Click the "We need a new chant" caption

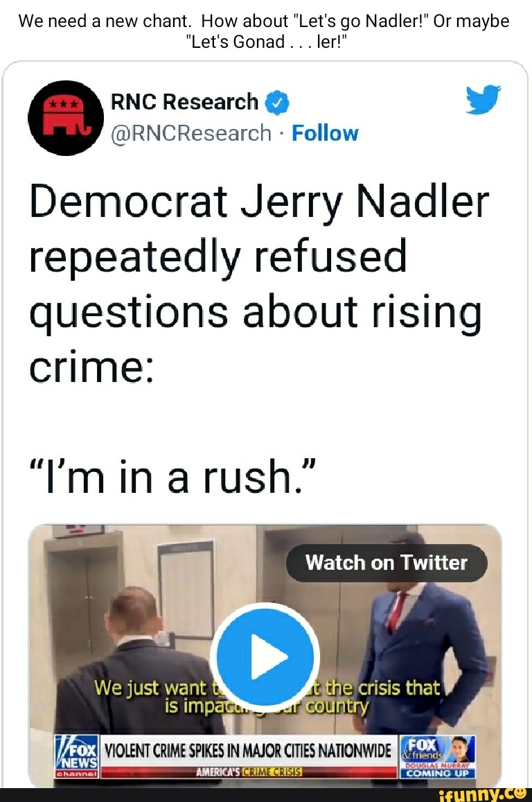pos(263,21)
